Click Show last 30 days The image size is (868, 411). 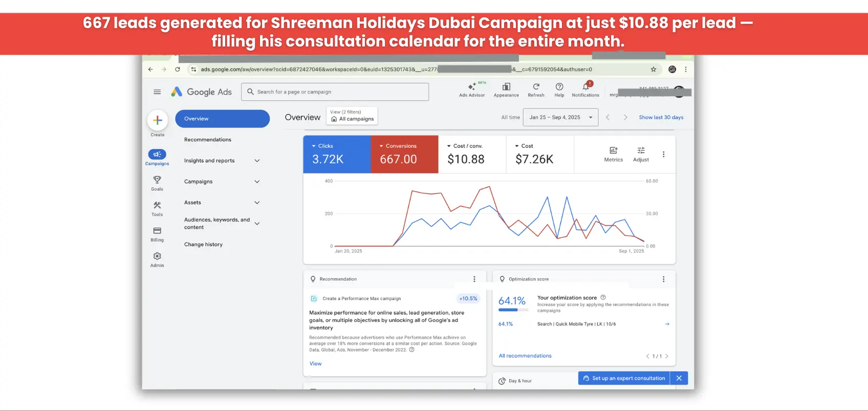pyautogui.click(x=661, y=118)
